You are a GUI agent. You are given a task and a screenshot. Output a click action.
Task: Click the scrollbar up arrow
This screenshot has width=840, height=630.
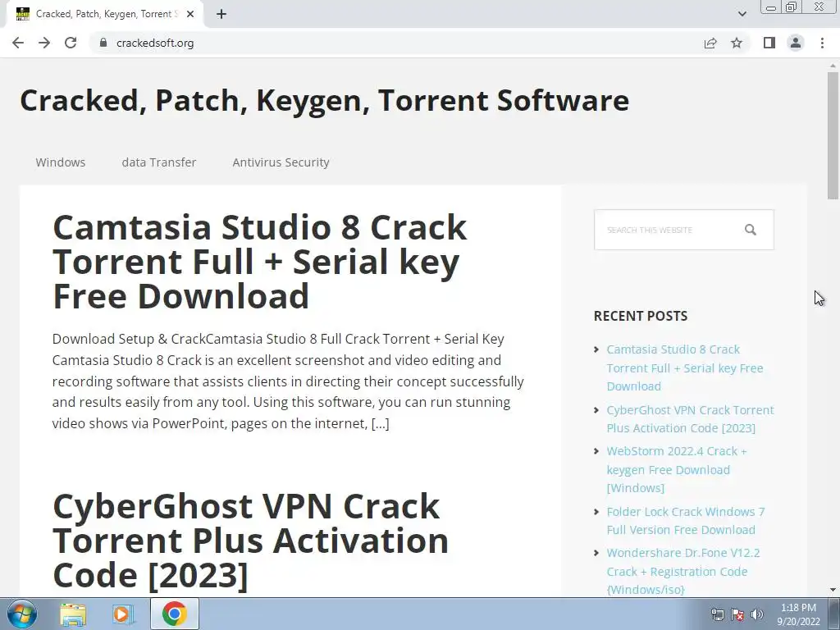833,65
